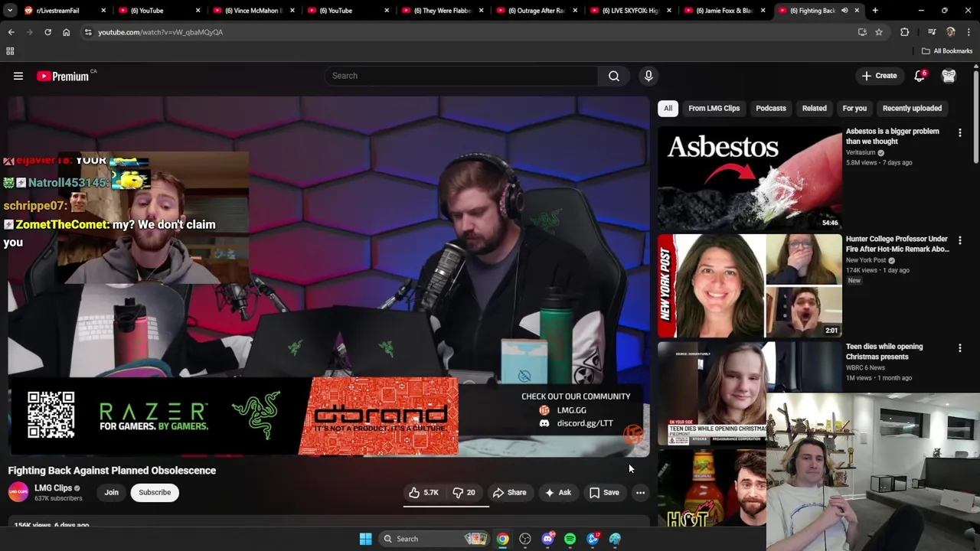Click the Create video button
Viewport: 980px width, 551px height.
[879, 76]
